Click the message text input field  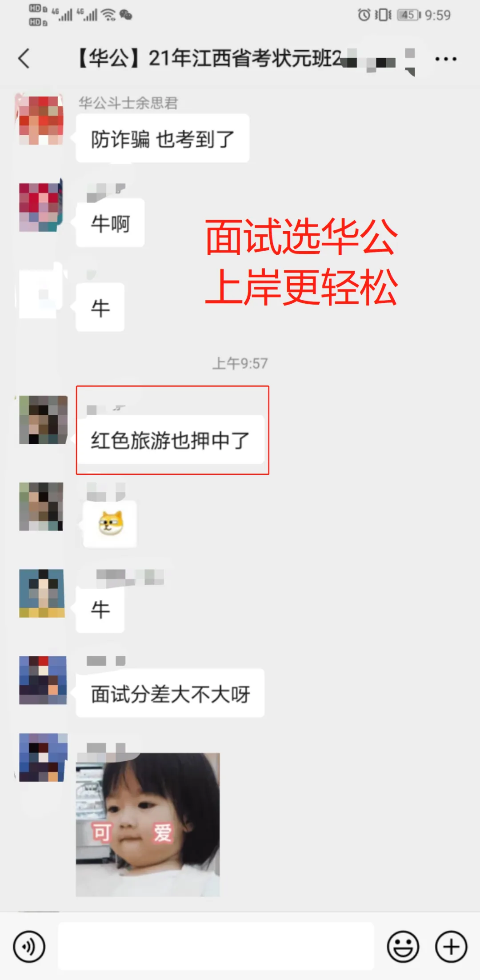click(x=216, y=946)
